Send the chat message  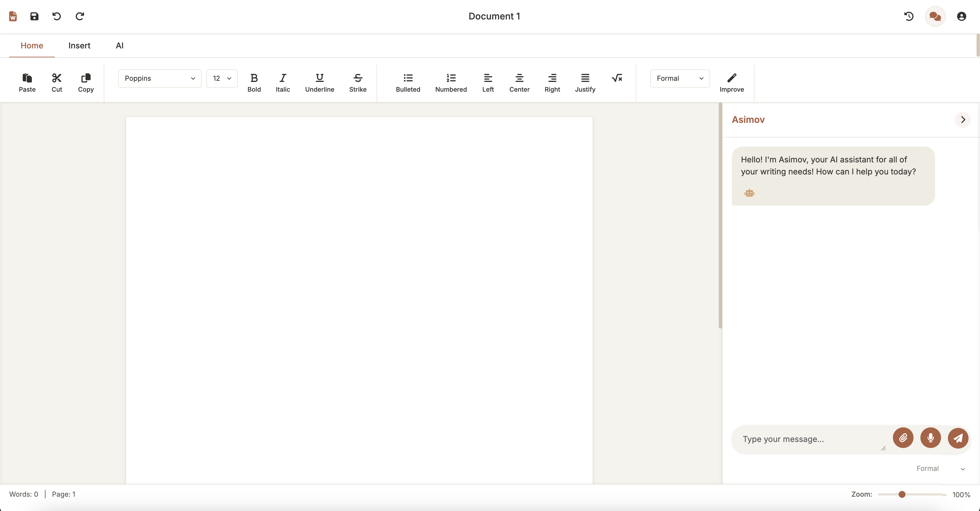pos(958,438)
